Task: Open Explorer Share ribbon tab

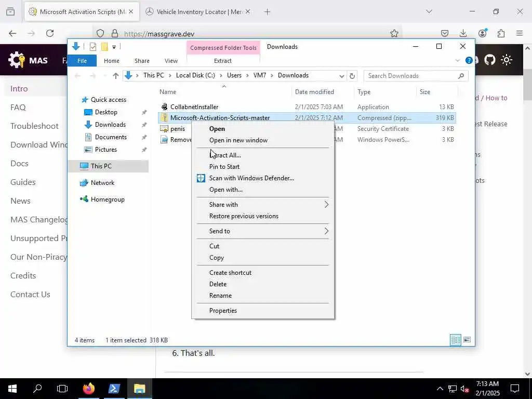Action: click(x=142, y=61)
